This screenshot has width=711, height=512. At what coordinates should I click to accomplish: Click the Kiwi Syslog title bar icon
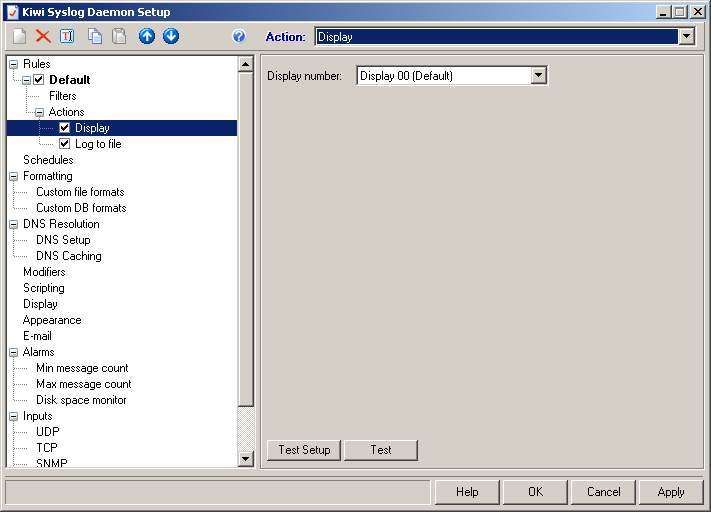tap(13, 12)
